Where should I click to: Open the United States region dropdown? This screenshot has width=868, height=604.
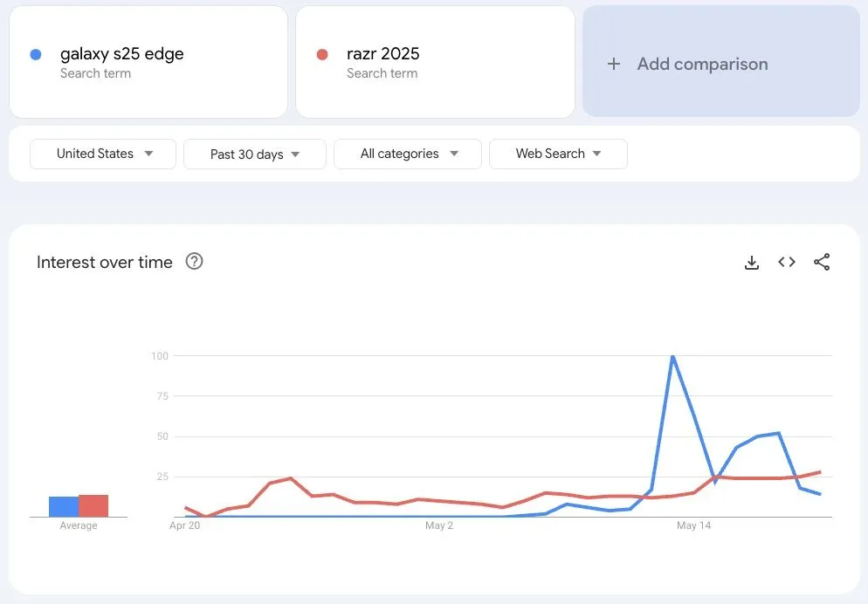click(x=103, y=154)
